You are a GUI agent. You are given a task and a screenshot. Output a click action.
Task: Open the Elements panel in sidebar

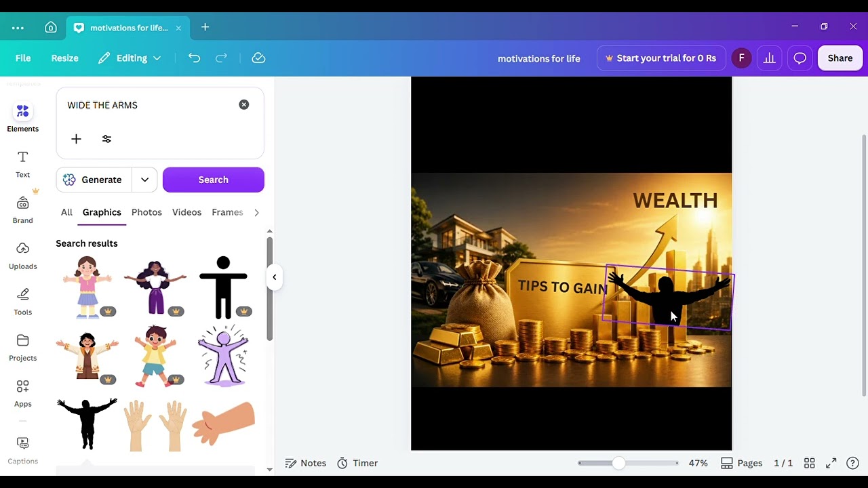22,118
